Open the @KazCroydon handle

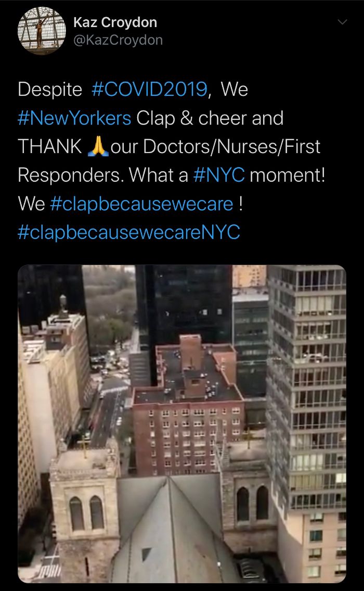(118, 40)
